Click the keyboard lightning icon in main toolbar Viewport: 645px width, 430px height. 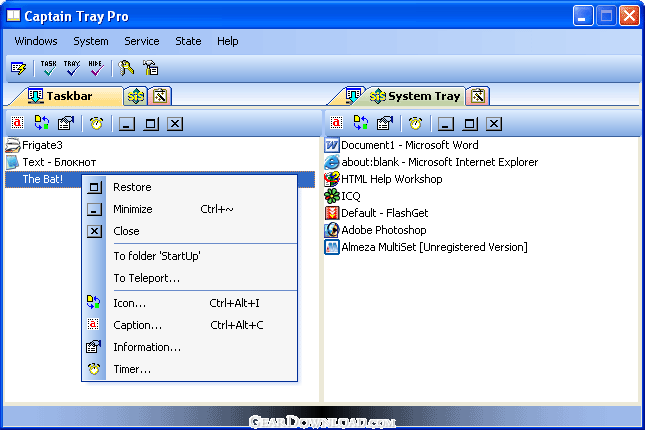(18, 68)
